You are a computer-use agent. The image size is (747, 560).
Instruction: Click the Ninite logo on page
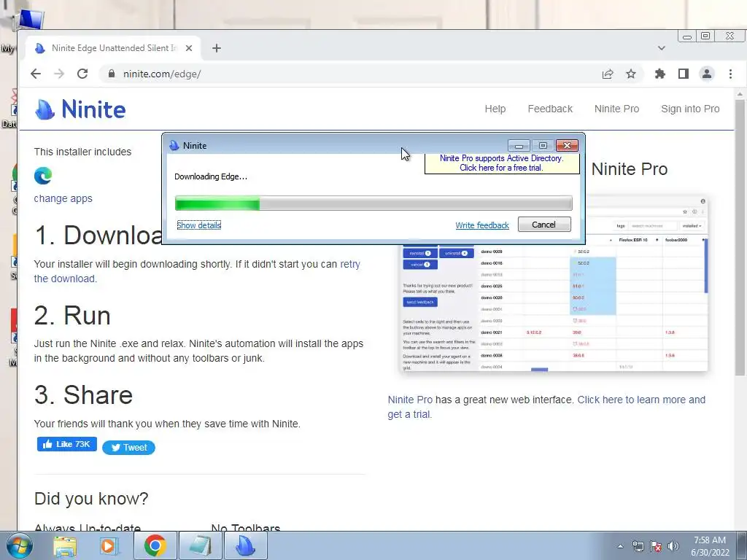[80, 109]
